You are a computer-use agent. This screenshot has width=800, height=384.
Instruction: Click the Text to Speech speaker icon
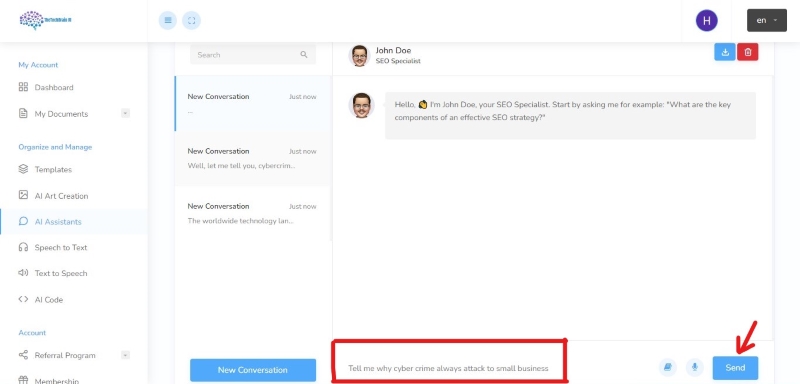tap(23, 273)
